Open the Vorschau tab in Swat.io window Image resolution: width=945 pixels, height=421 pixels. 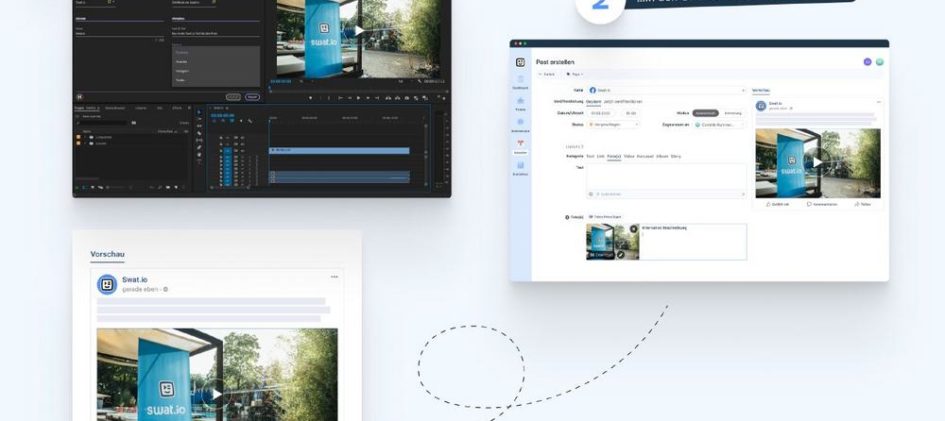coord(761,90)
